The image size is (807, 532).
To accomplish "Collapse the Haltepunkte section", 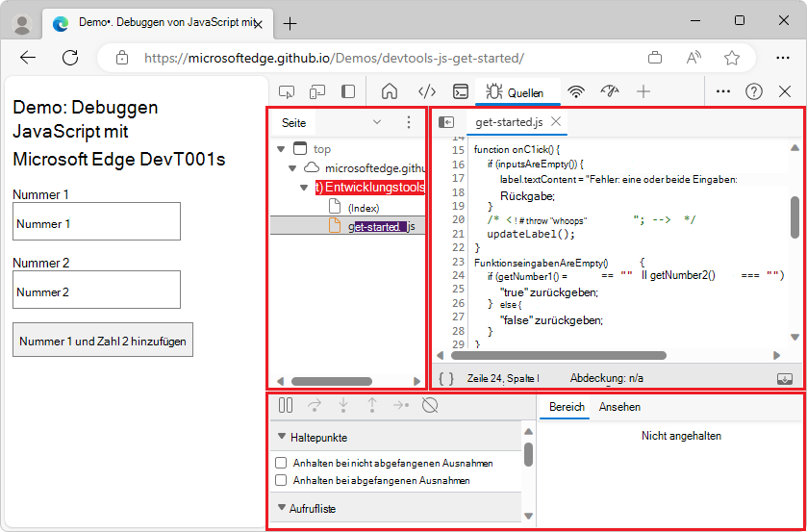I will (282, 437).
